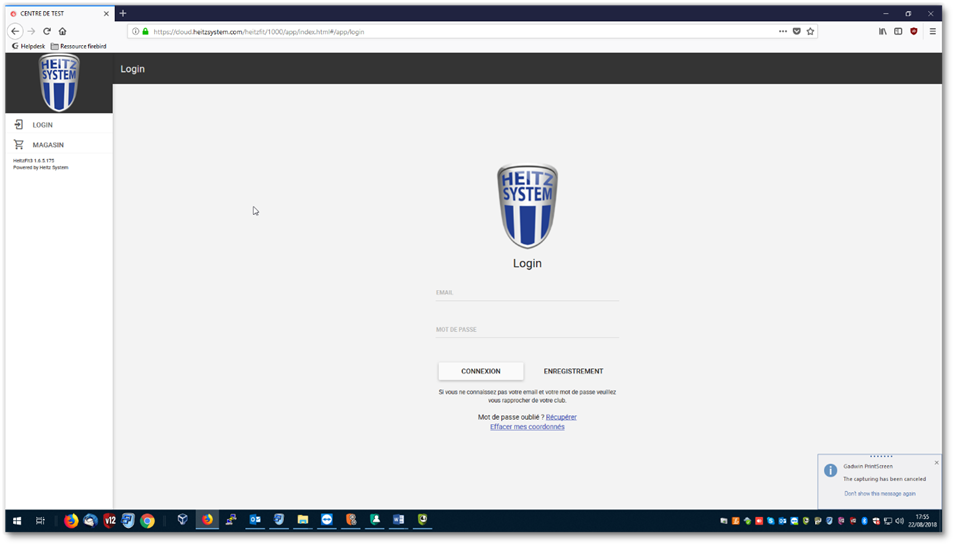The height and width of the screenshot is (545, 955).
Task: Click Don't show this message again
Action: 879,494
